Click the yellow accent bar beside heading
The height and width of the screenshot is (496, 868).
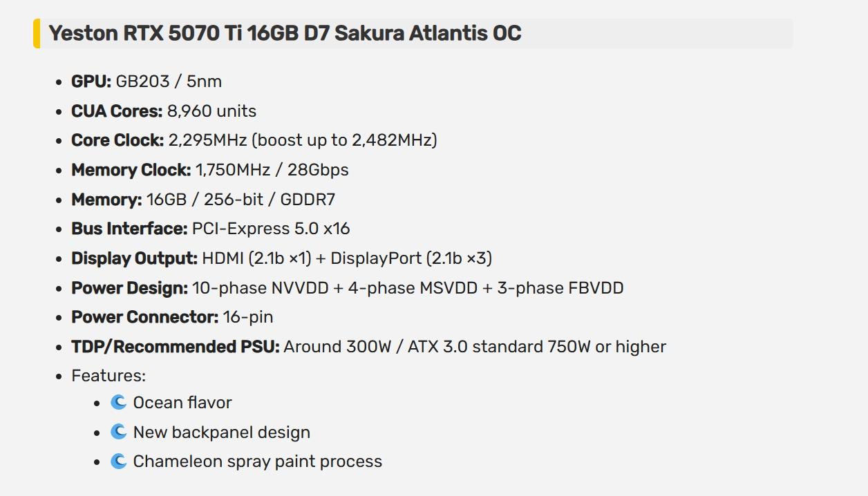tap(37, 33)
